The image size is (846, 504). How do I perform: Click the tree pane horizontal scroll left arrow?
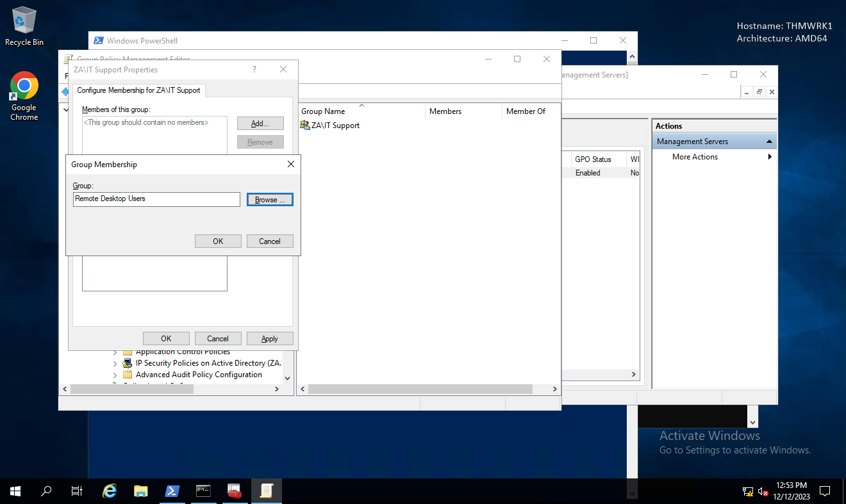click(x=64, y=389)
